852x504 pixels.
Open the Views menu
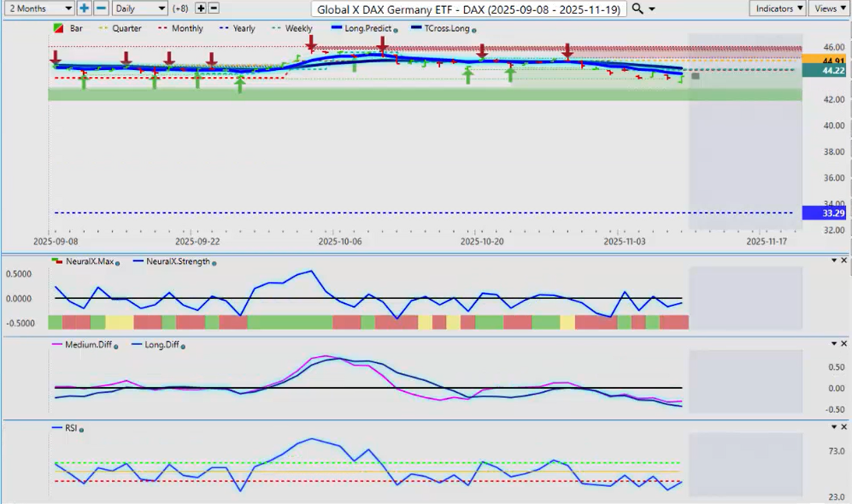828,9
